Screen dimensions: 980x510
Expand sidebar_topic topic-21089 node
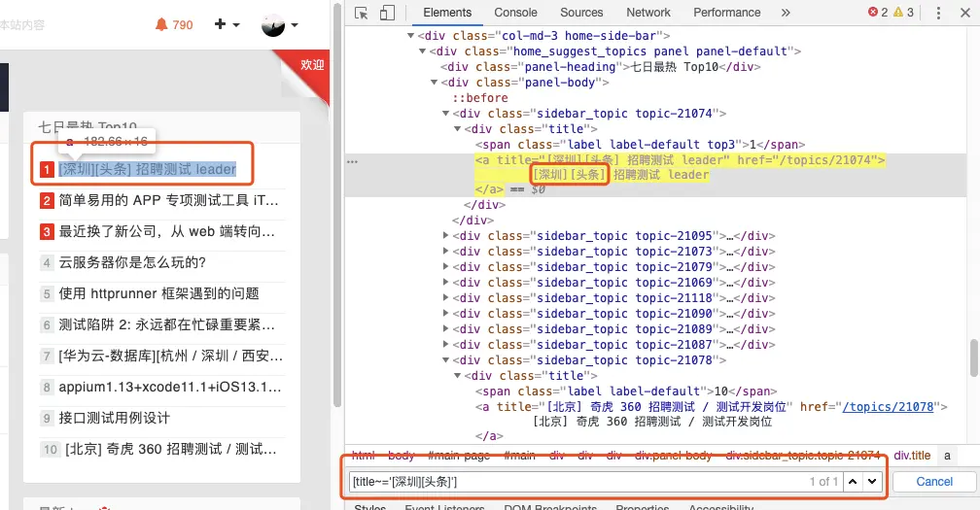tap(445, 329)
